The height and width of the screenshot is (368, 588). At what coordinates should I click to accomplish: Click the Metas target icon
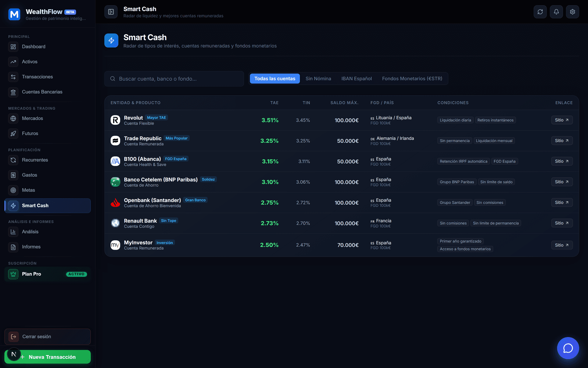coord(13,190)
